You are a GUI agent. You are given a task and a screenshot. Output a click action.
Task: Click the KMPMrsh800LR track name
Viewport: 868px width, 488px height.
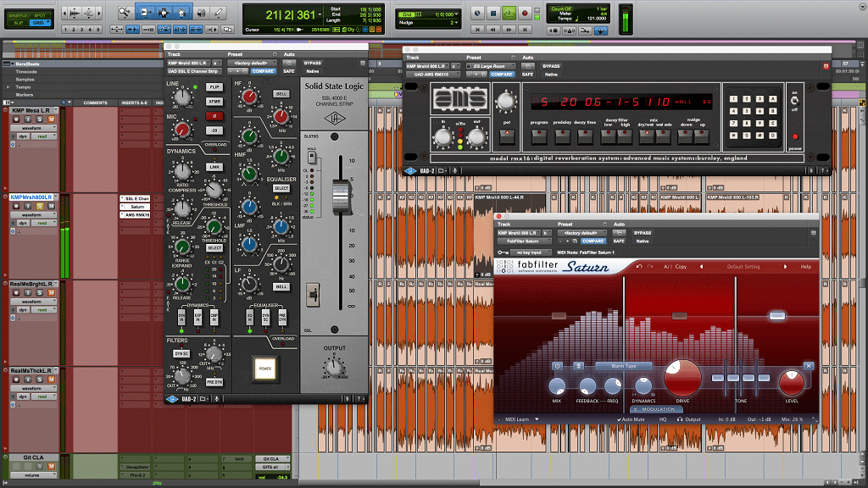[x=31, y=197]
